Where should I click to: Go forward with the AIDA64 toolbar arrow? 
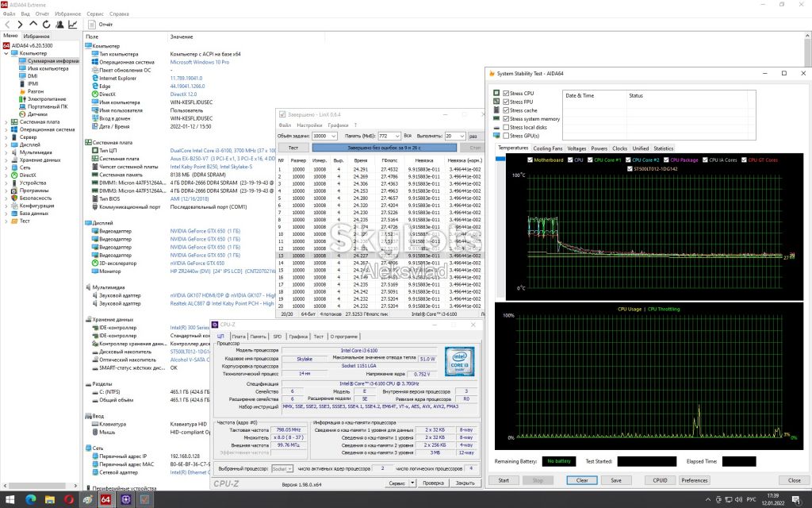pos(20,25)
